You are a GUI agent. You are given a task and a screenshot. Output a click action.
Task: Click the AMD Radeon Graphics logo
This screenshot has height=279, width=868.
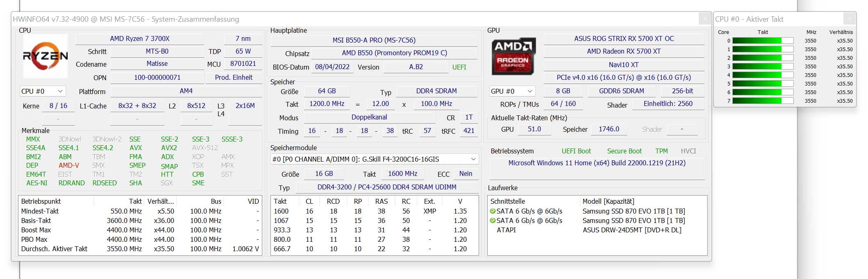click(x=514, y=57)
